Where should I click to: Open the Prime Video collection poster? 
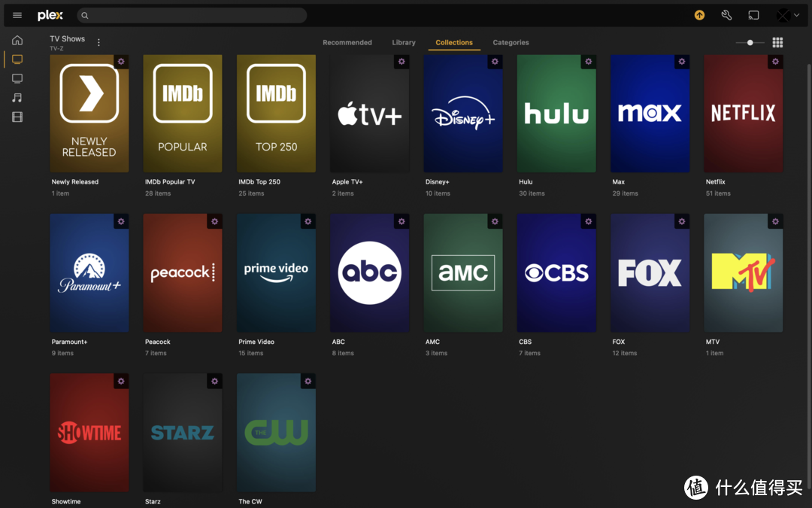pos(276,272)
